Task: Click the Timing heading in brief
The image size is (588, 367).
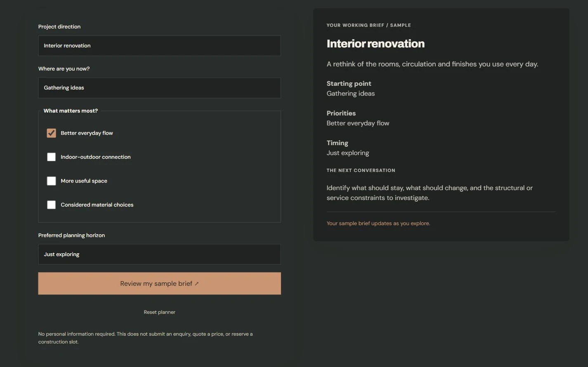Action: point(337,143)
